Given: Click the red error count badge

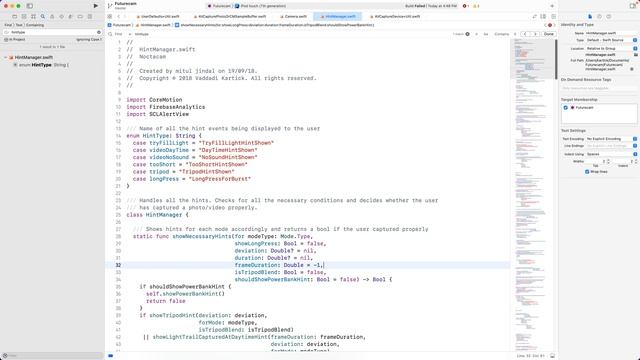Looking at the screenshot, I should point(466,6).
